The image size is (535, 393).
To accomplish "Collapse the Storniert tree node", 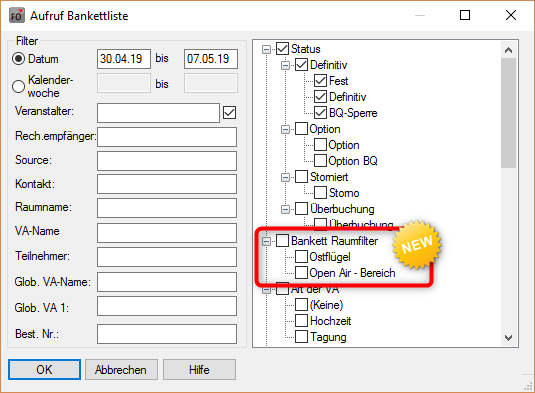I will [285, 177].
